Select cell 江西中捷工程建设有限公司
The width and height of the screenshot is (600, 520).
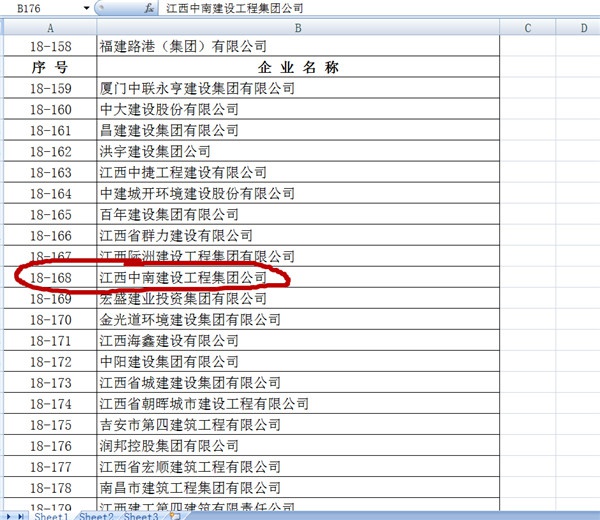pos(298,172)
